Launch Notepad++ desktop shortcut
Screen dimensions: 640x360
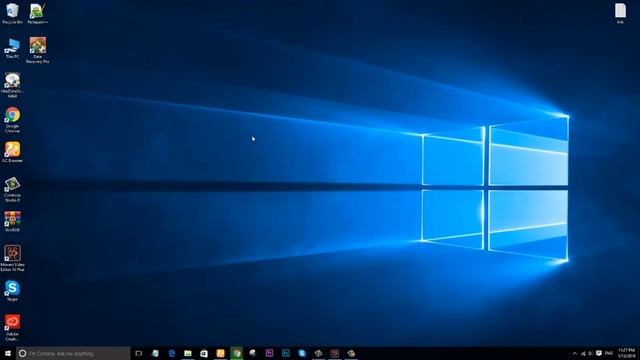tap(38, 13)
